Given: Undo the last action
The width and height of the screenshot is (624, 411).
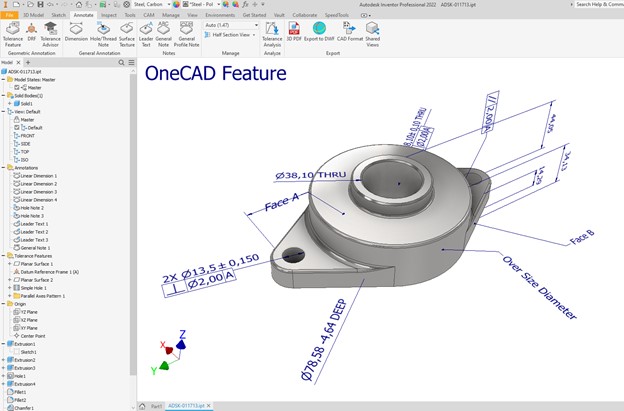Looking at the screenshot, I should 50,4.
